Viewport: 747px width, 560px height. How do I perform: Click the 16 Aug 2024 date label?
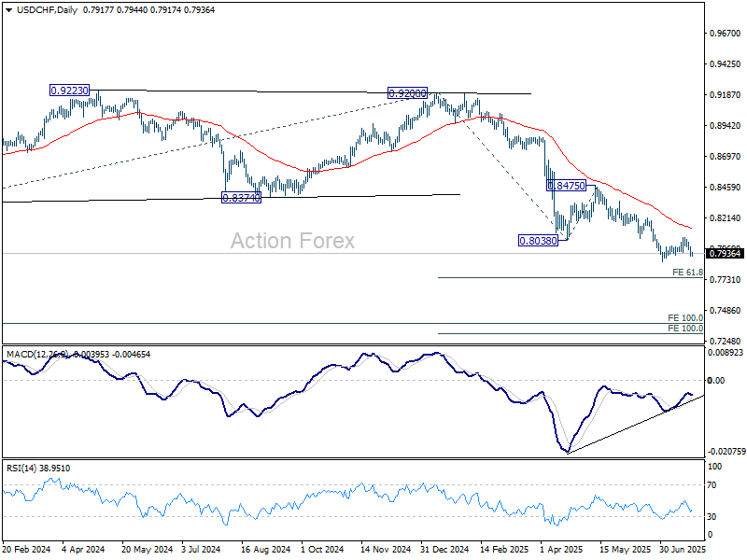pos(266,550)
